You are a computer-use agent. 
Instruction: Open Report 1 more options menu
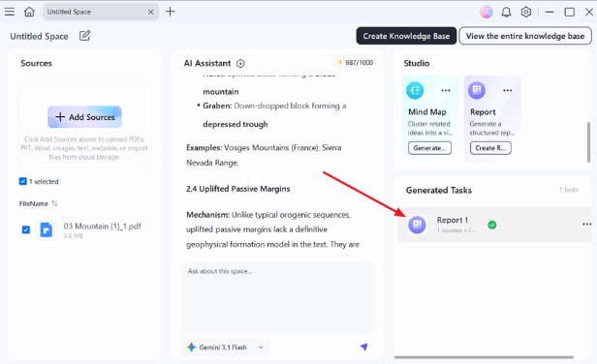pos(586,224)
